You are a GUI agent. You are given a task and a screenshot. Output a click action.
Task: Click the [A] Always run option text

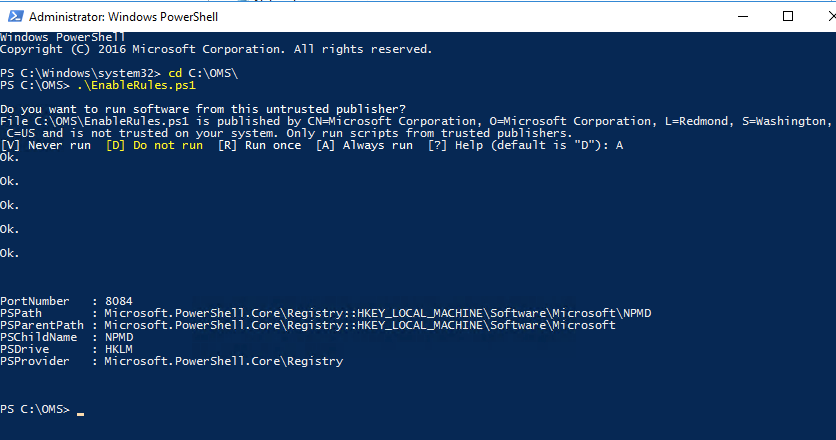point(364,146)
